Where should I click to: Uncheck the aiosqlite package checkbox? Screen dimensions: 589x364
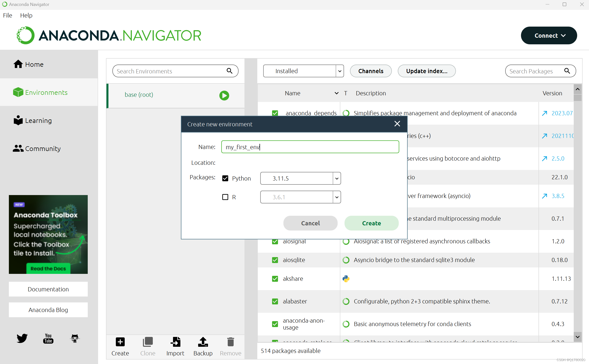point(275,260)
